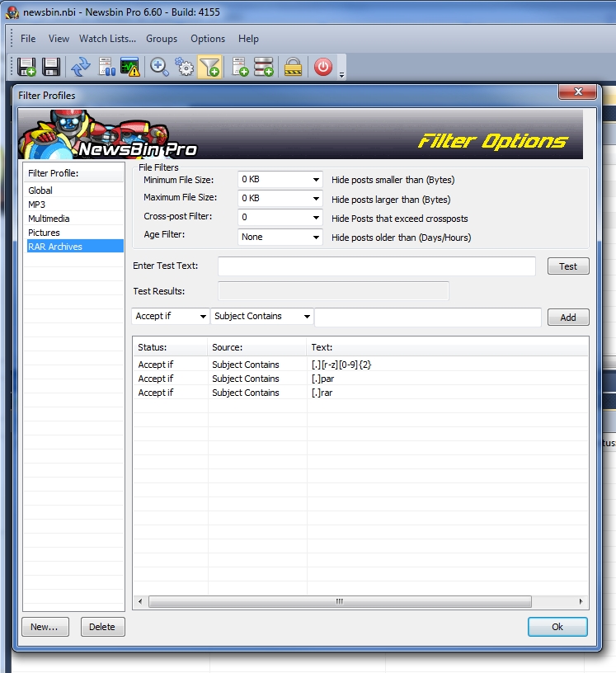616x673 pixels.
Task: Click the server with green plus icon
Action: [x=264, y=67]
